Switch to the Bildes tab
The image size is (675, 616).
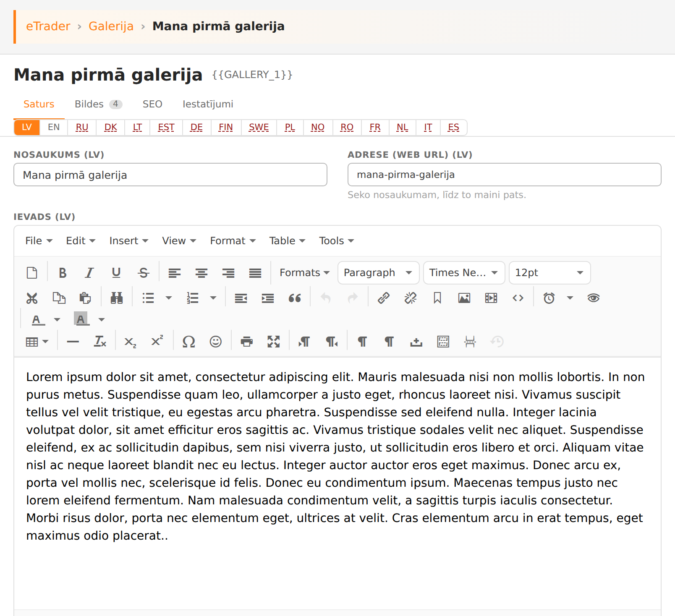[98, 104]
